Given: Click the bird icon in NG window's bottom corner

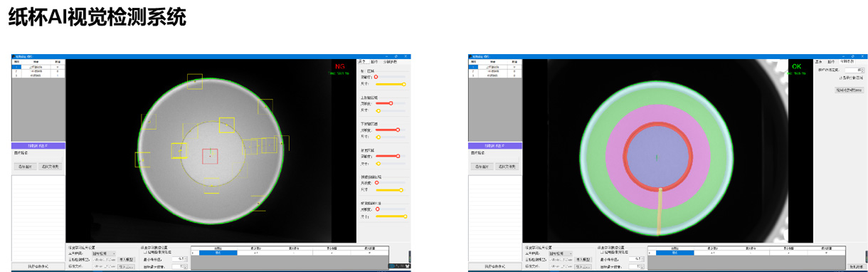Looking at the screenshot, I should pyautogui.click(x=407, y=266).
